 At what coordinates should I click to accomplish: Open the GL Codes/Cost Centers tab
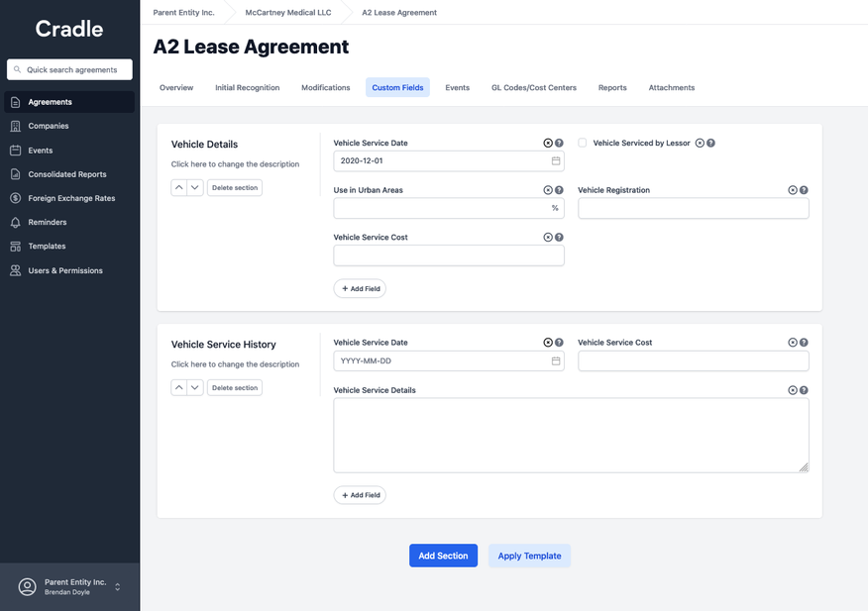pyautogui.click(x=533, y=88)
